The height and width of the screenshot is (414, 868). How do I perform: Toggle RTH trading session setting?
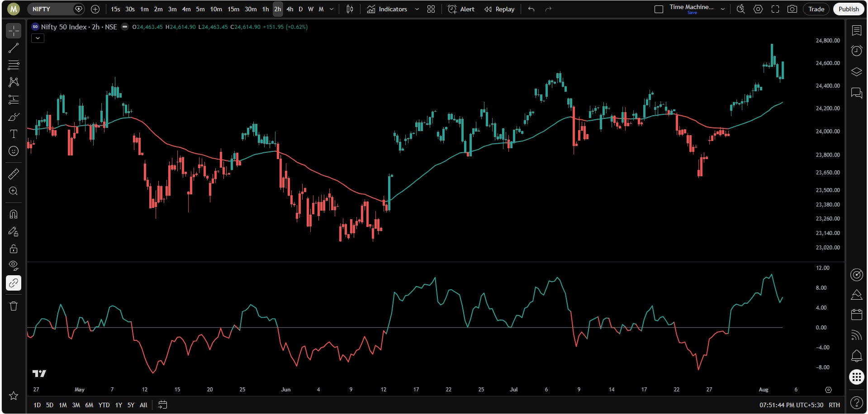pyautogui.click(x=834, y=405)
